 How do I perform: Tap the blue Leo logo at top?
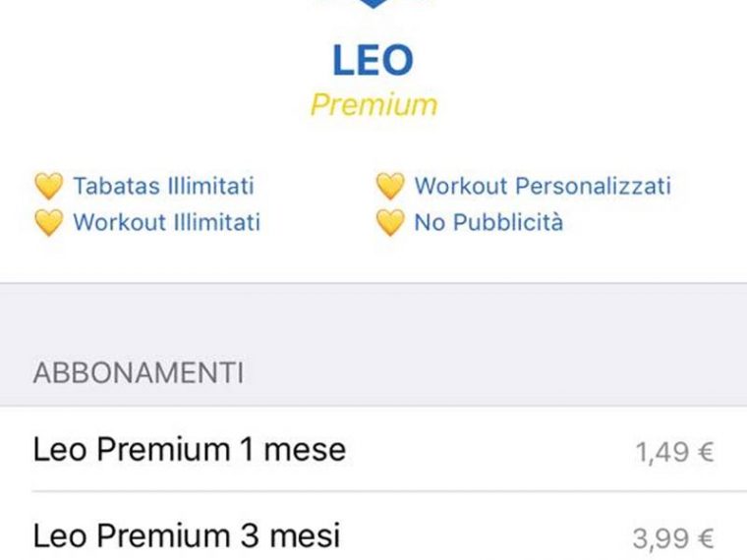coord(373,4)
